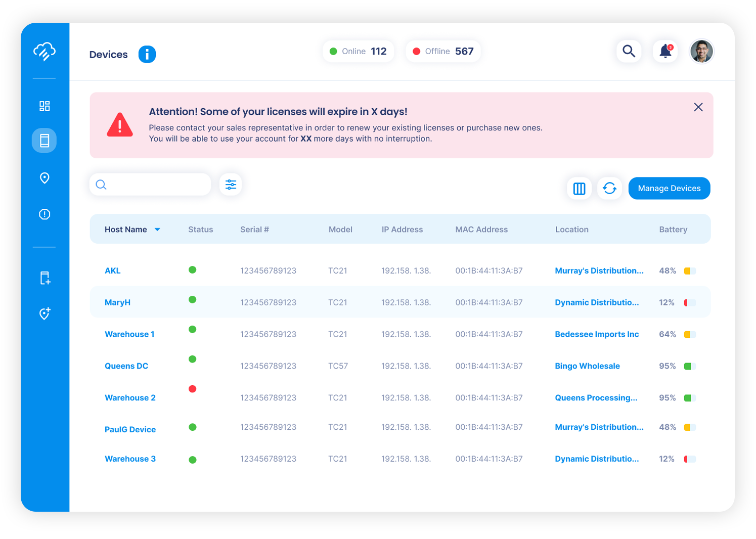Click the Location column header
Viewport: 756px width, 539px height.
coord(572,230)
